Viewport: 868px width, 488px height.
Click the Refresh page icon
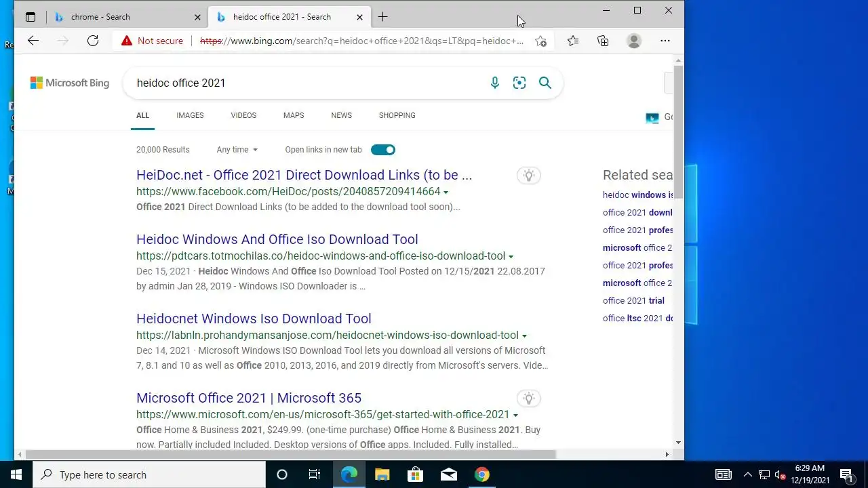(93, 41)
